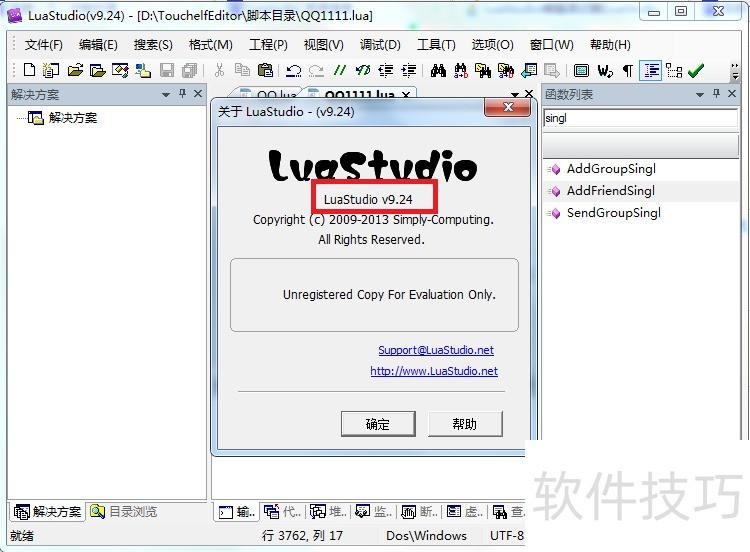Expand the toolbar overflow chevron
750x552 pixels.
pos(735,71)
